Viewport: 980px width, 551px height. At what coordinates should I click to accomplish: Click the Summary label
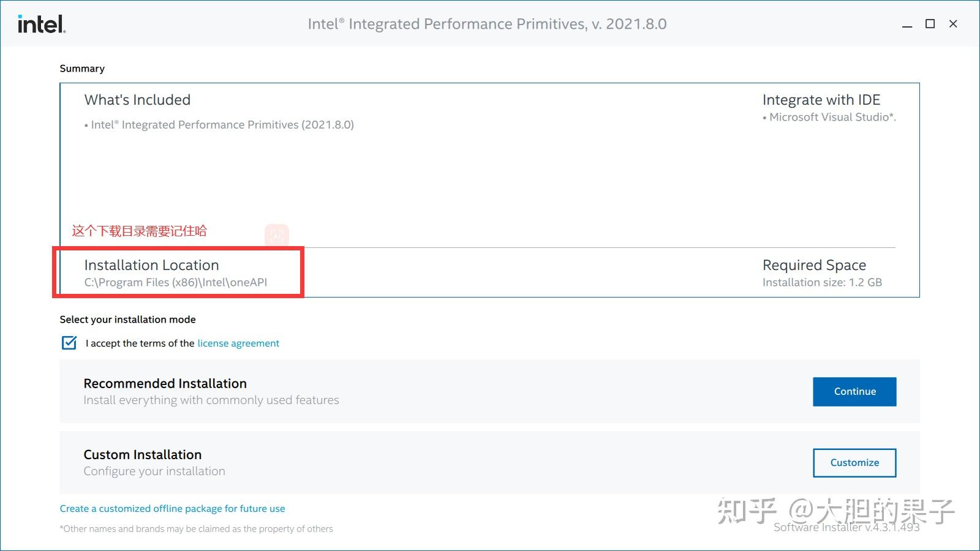82,68
